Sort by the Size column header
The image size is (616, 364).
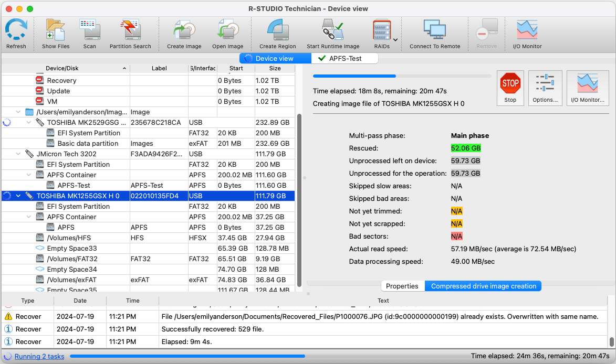[x=275, y=68]
